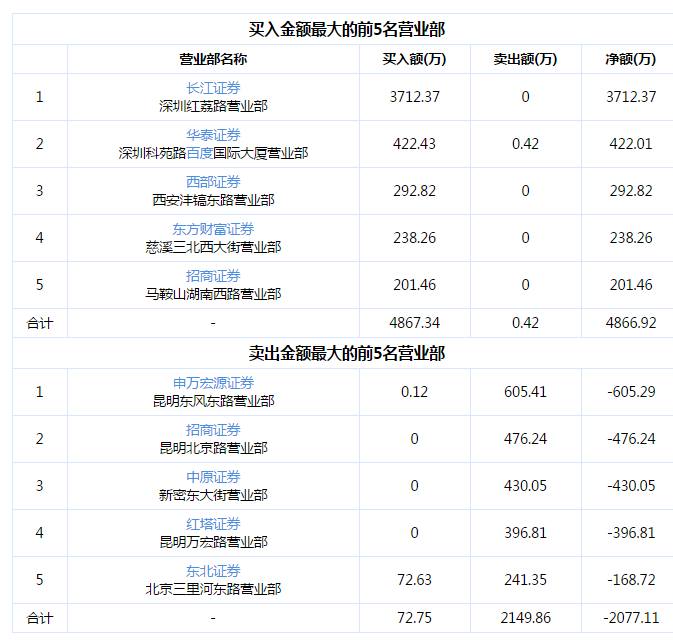This screenshot has width=673, height=640.
Task: Open the 长江证券 brokerage link
Action: point(213,88)
